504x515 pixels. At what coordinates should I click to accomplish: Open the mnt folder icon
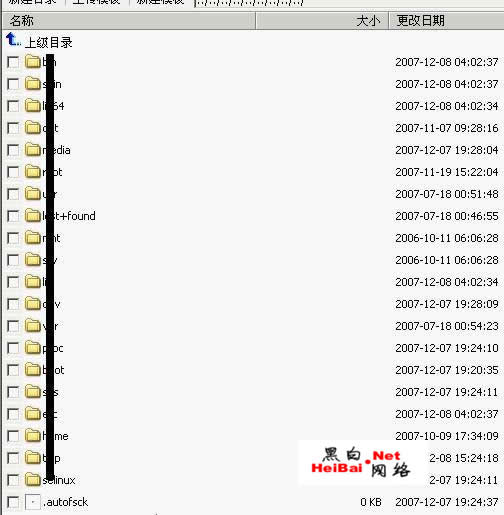click(33, 238)
